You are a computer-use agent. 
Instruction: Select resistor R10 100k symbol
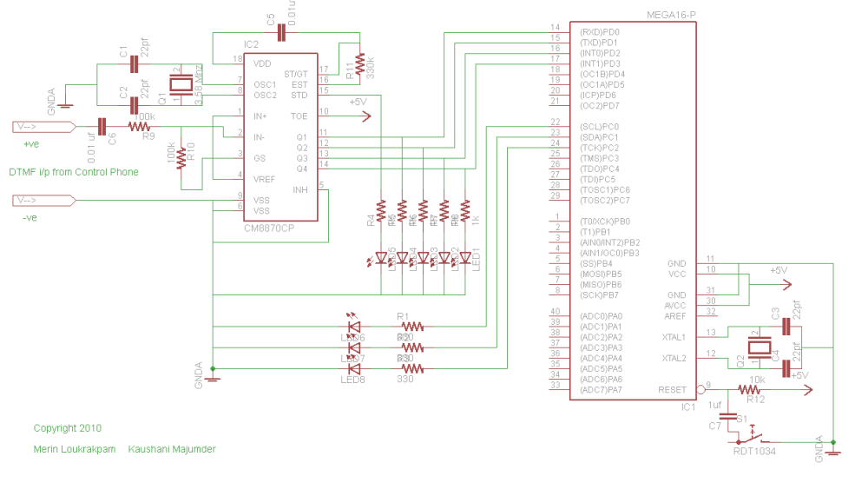pyautogui.click(x=181, y=158)
